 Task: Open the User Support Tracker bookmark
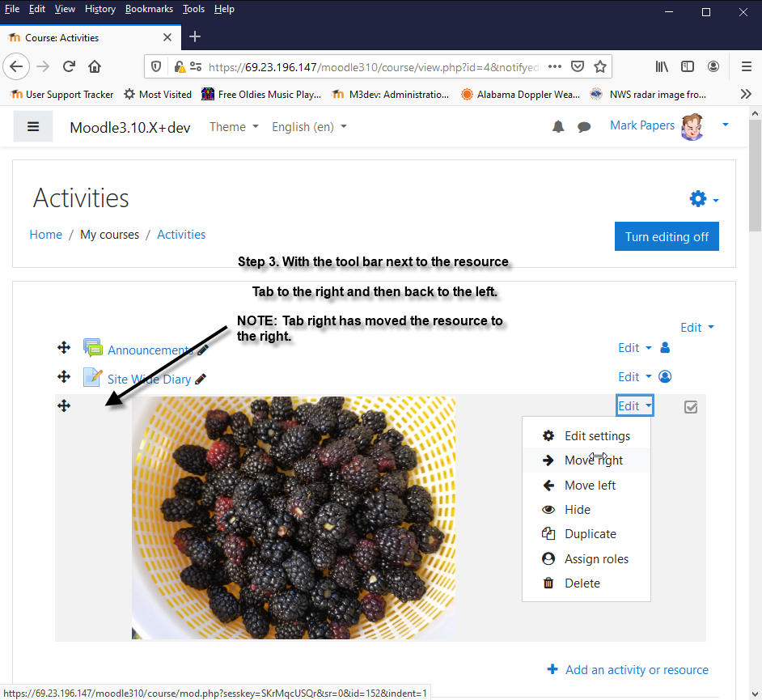tap(62, 95)
